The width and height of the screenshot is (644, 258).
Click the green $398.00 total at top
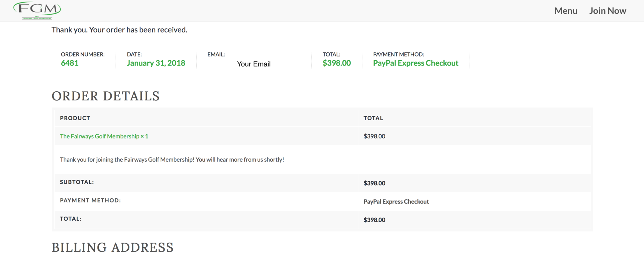pyautogui.click(x=336, y=63)
